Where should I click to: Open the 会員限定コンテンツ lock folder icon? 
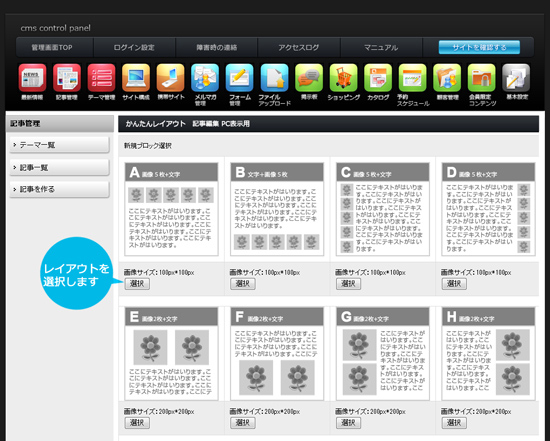coord(482,78)
